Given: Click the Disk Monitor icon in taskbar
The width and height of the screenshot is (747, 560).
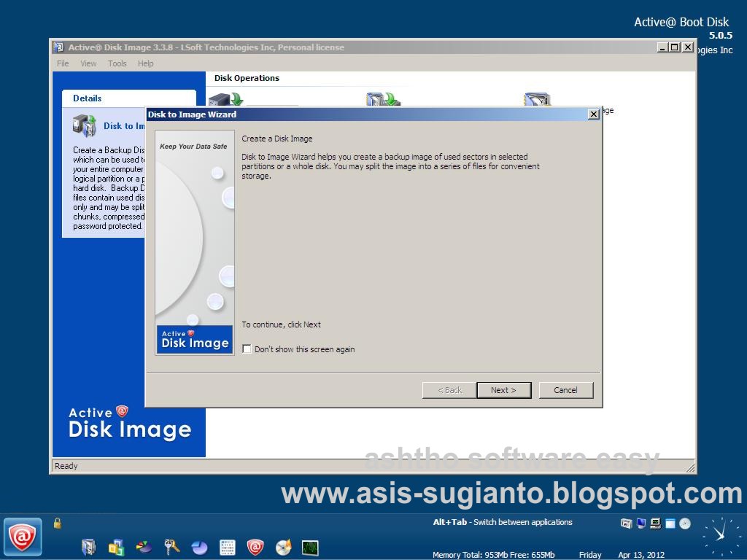Looking at the screenshot, I should click(309, 547).
